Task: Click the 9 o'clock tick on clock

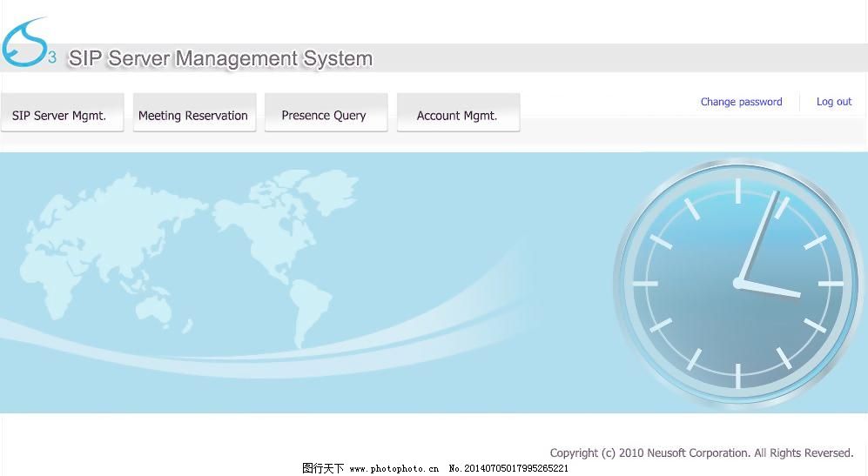Action: tap(645, 284)
